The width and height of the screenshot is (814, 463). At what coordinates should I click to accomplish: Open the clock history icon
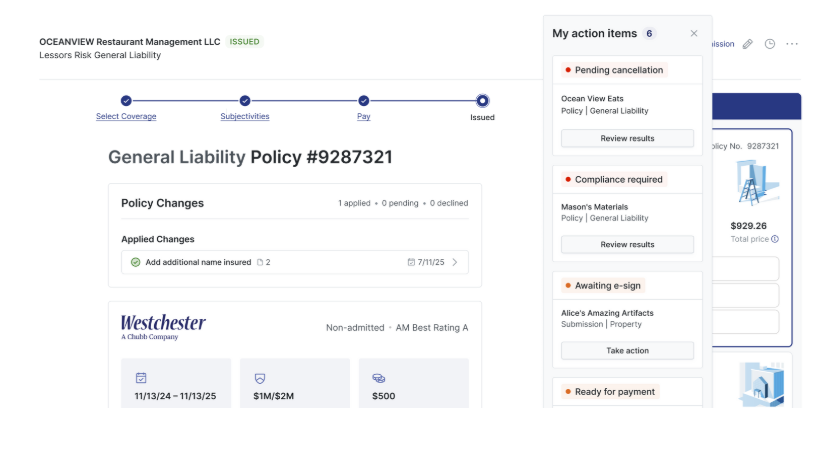click(x=770, y=44)
